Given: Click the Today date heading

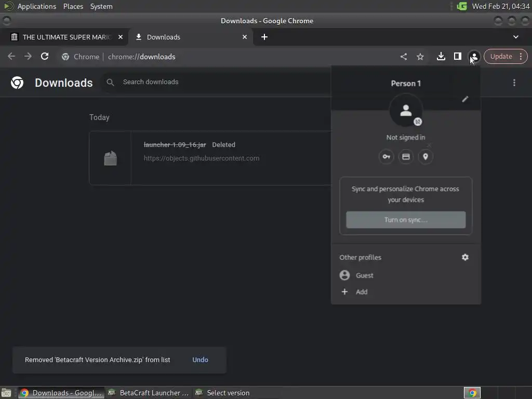Looking at the screenshot, I should 99,117.
